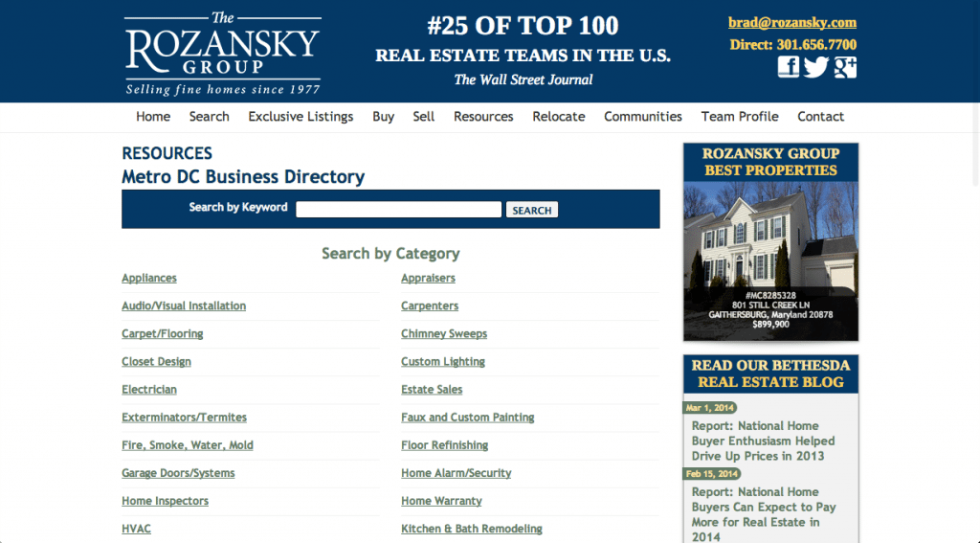
Task: Open the Custom Lighting category
Action: click(443, 362)
